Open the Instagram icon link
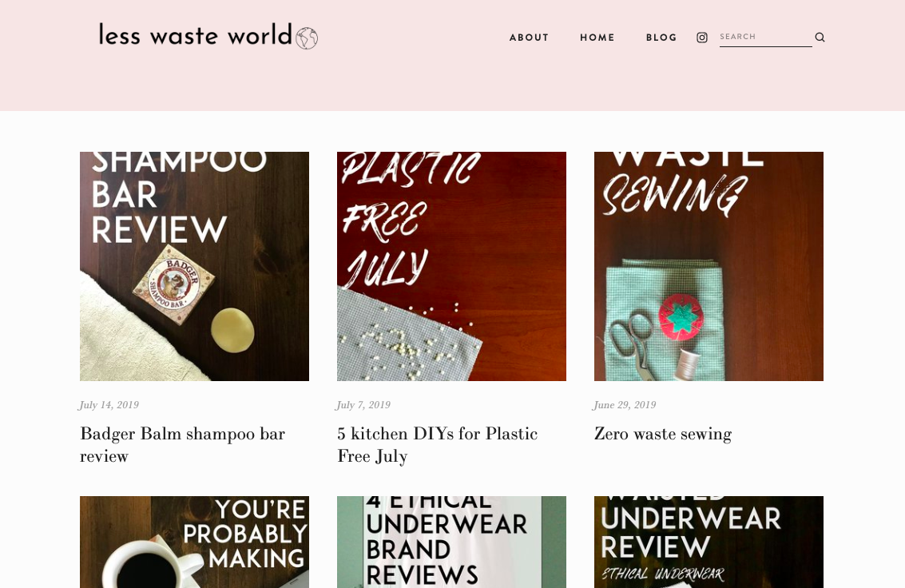 pyautogui.click(x=702, y=38)
